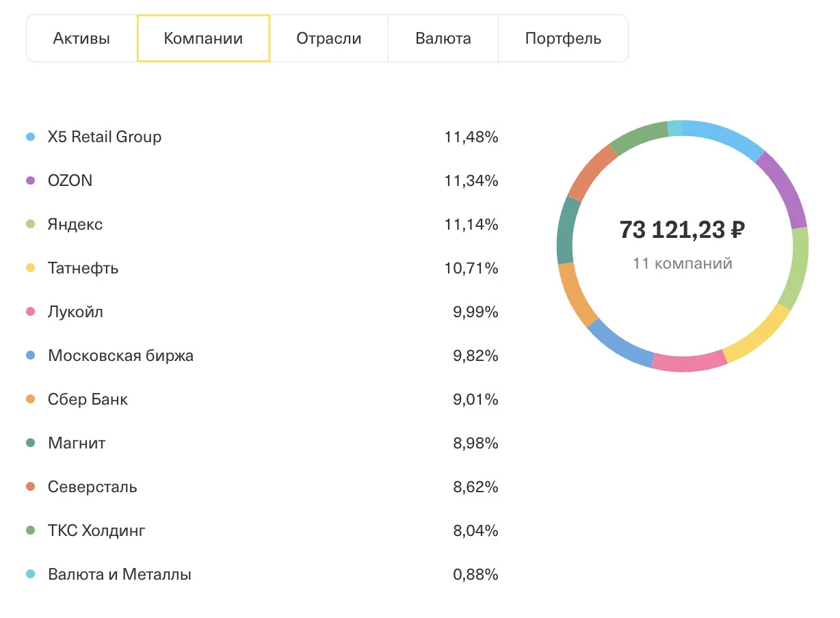Click the blue dot beside X5 Retail Group
Screen dimensions: 840x618
click(x=30, y=137)
